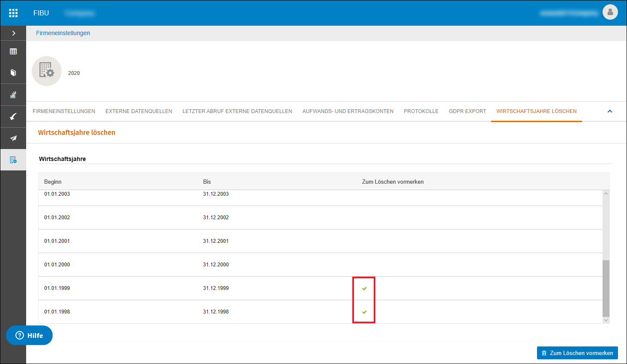Select the row starting 01.01.2000
Image resolution: width=627 pixels, height=364 pixels.
pos(321,265)
